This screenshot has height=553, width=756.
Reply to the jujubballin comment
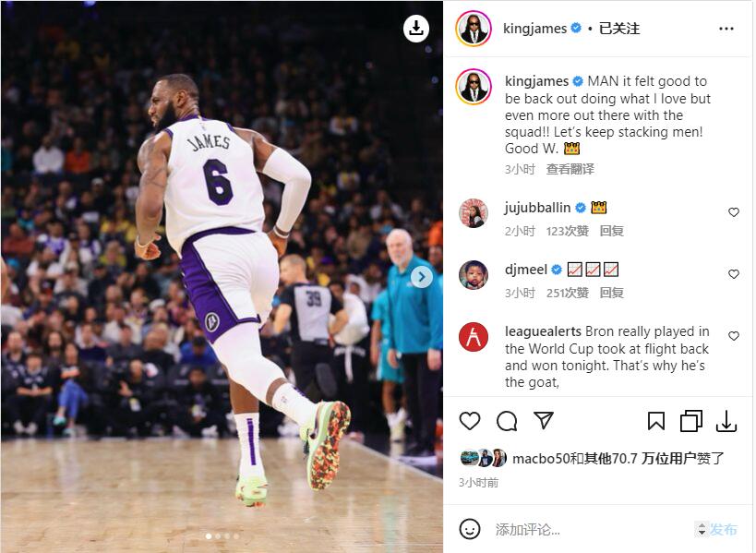coord(611,231)
